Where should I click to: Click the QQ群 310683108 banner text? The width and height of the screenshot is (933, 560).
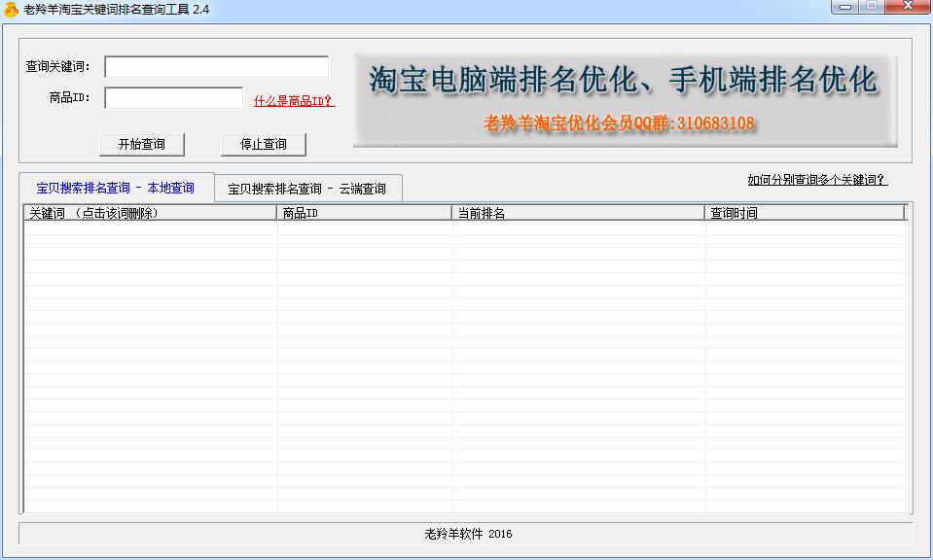click(x=619, y=123)
